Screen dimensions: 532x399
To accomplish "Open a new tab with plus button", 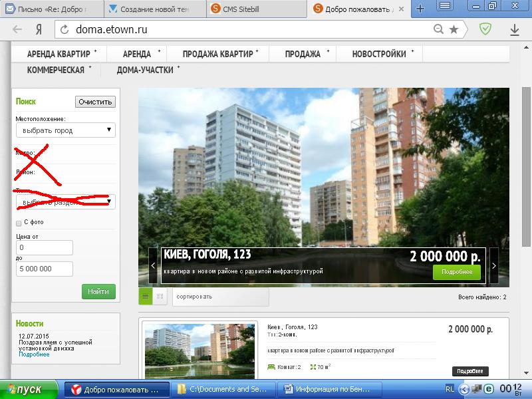I will [x=420, y=9].
